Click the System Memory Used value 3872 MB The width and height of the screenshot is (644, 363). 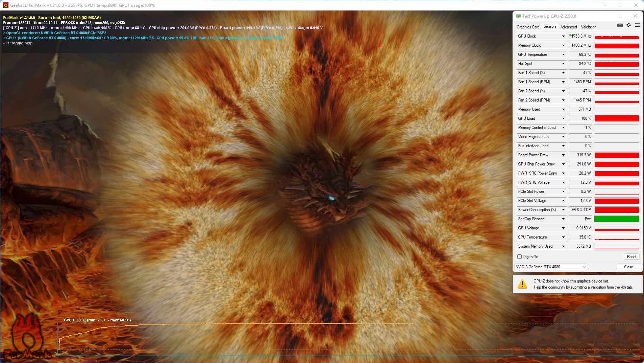pos(580,246)
